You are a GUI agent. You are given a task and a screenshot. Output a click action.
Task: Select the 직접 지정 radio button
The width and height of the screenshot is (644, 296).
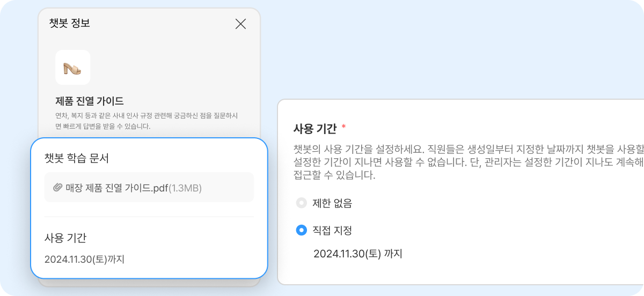(x=302, y=231)
